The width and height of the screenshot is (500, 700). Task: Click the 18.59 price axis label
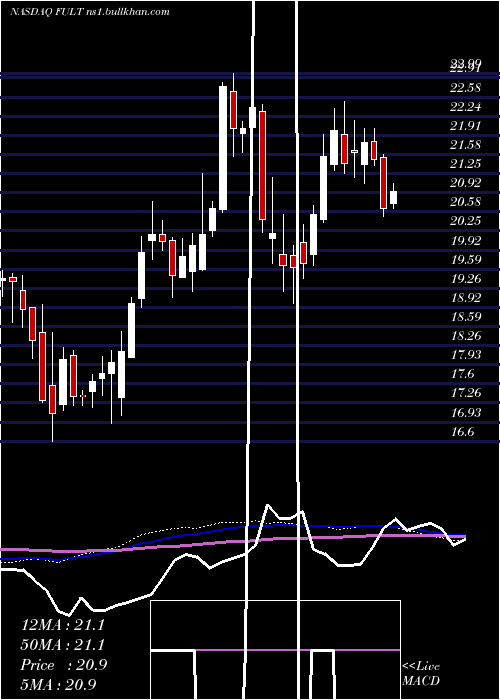(x=466, y=317)
